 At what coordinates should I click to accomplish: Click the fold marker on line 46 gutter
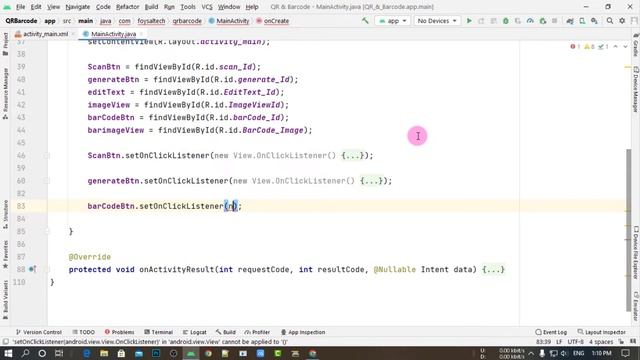click(x=47, y=156)
